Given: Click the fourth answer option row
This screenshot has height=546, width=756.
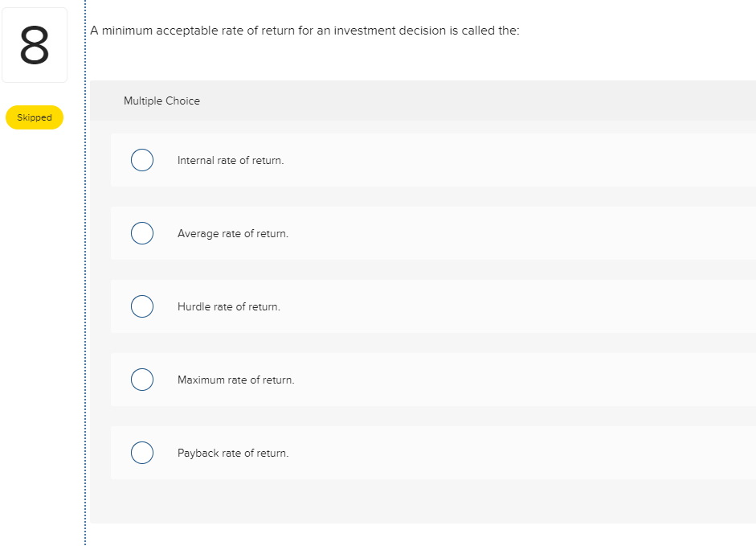Looking at the screenshot, I should (x=402, y=379).
